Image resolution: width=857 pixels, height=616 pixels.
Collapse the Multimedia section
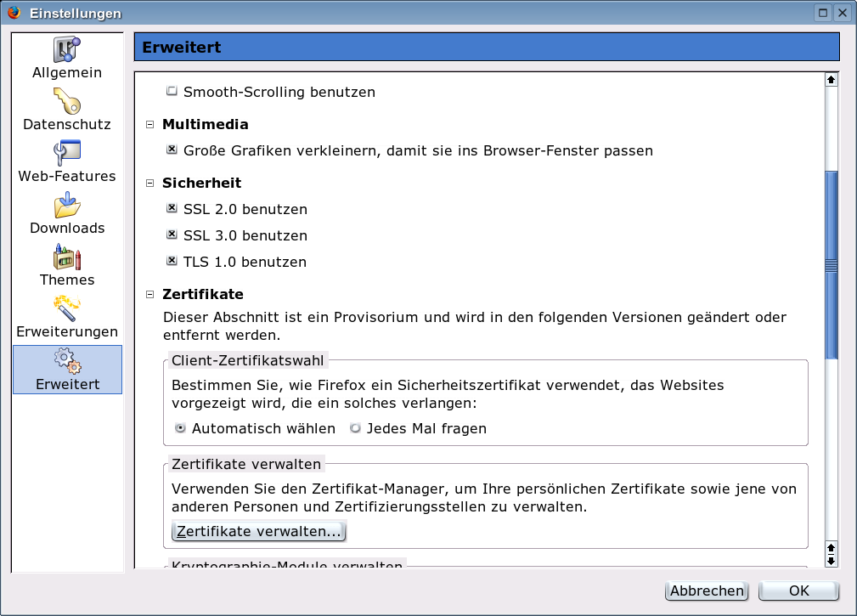pyautogui.click(x=150, y=124)
